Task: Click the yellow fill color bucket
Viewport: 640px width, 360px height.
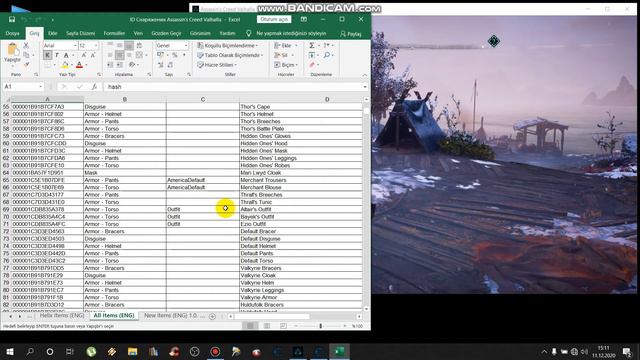Action: click(x=65, y=65)
